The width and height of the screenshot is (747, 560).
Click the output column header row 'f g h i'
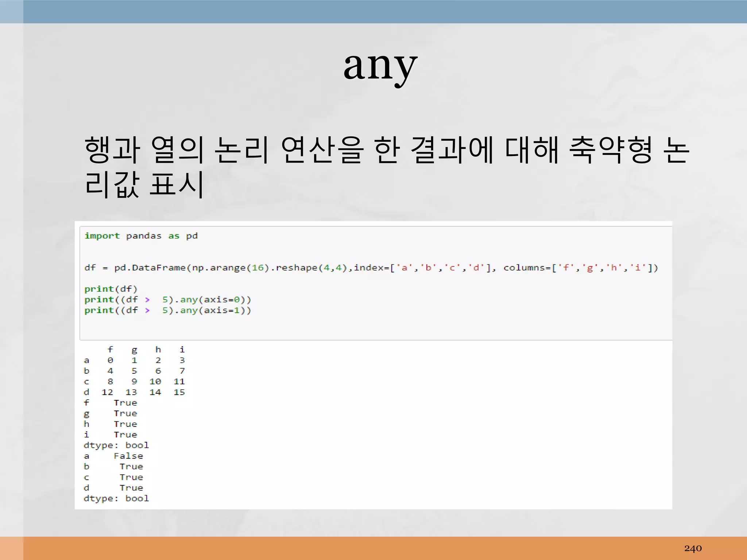(146, 350)
